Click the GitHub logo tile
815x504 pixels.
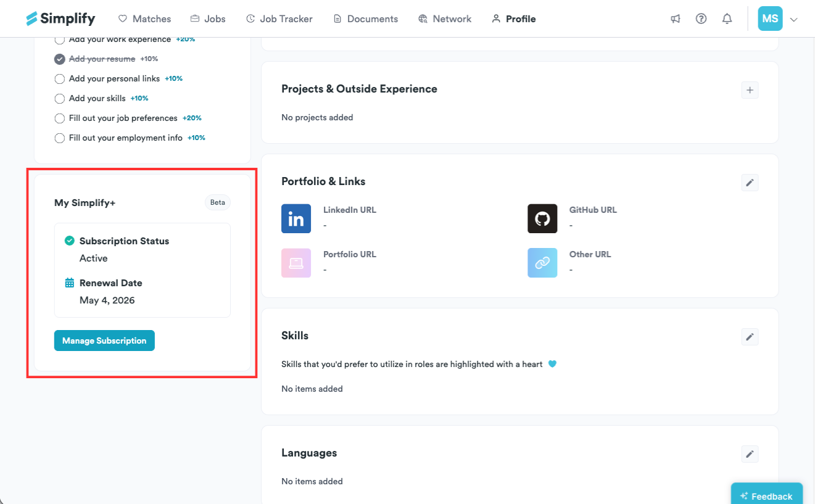542,218
